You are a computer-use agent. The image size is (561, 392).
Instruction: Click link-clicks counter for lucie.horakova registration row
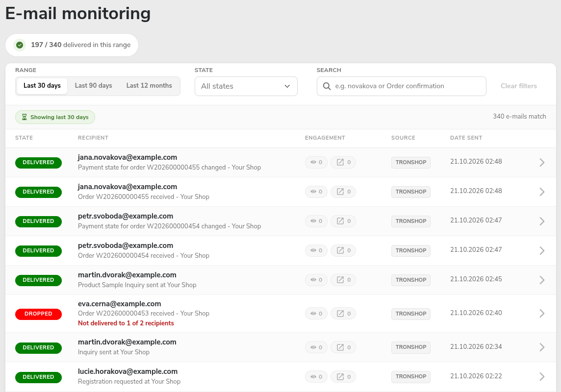click(343, 377)
